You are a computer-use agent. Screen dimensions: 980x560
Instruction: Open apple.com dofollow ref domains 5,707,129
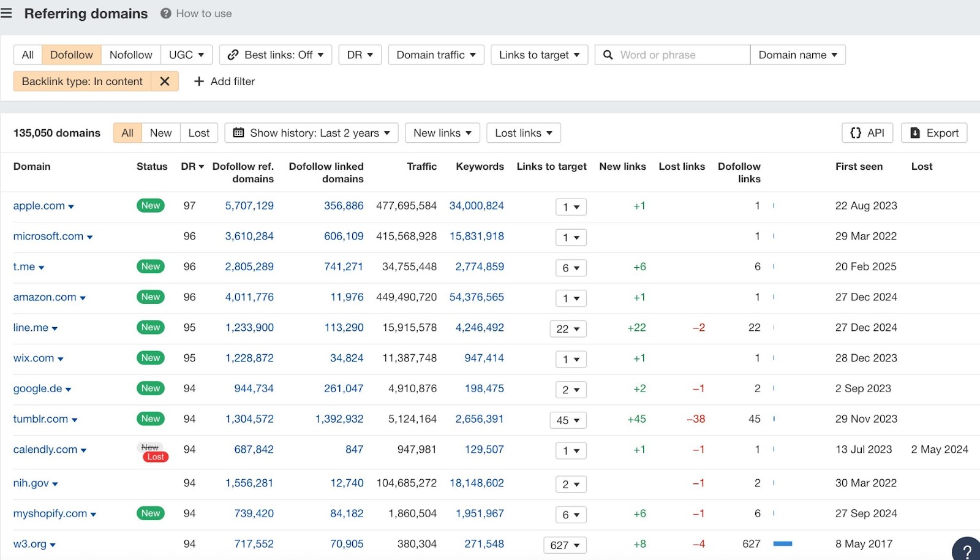coord(249,206)
